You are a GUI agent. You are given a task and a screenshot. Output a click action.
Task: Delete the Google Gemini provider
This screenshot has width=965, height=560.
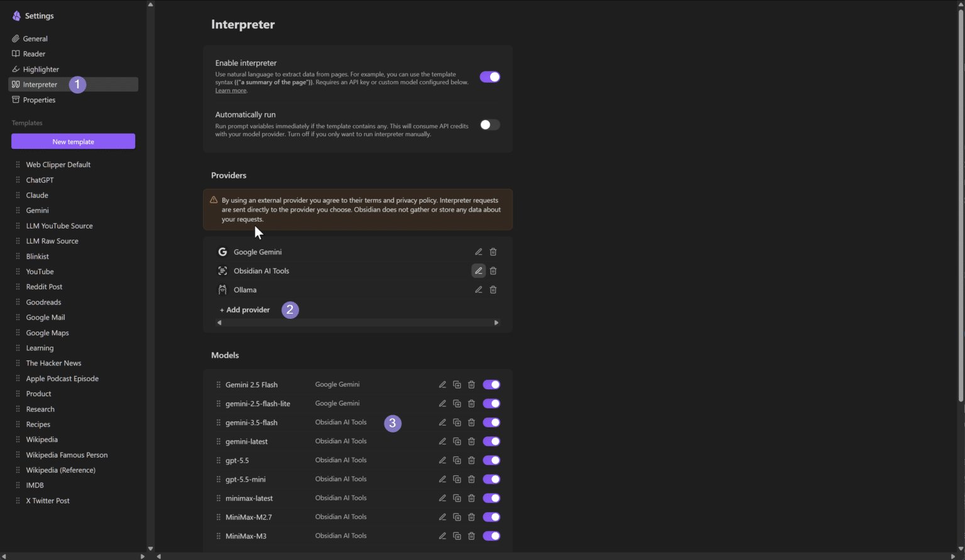click(493, 252)
